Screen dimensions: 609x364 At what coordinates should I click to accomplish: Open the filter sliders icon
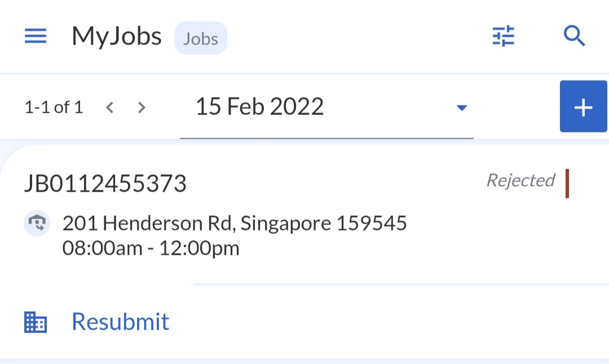503,37
